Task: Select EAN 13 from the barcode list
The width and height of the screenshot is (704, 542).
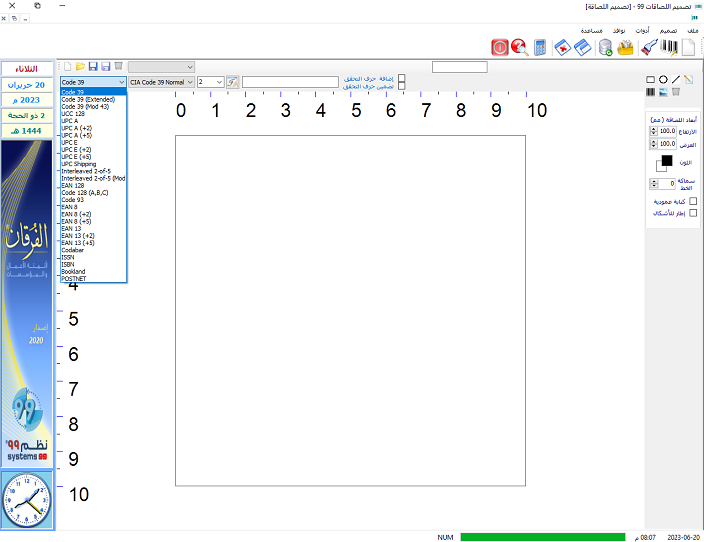Action: [72, 228]
